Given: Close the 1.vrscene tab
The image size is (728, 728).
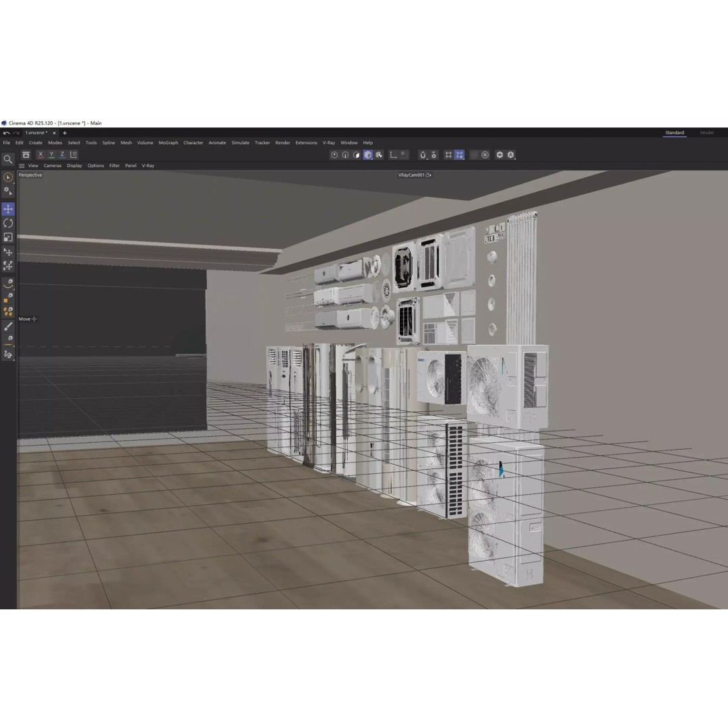Looking at the screenshot, I should tap(55, 133).
